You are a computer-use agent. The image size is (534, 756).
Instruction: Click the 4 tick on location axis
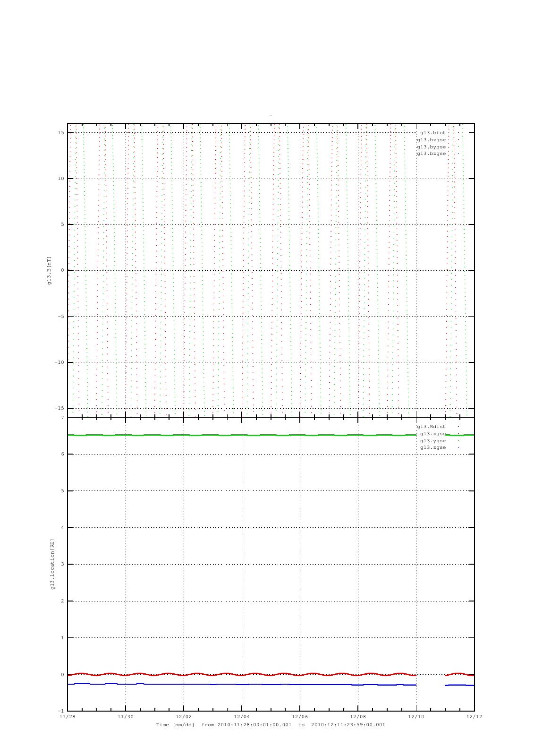point(62,528)
